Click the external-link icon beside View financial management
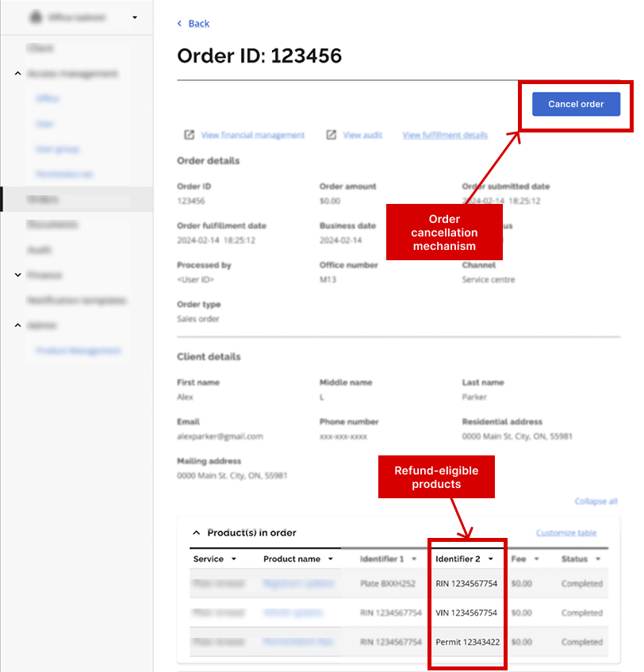 [x=189, y=135]
